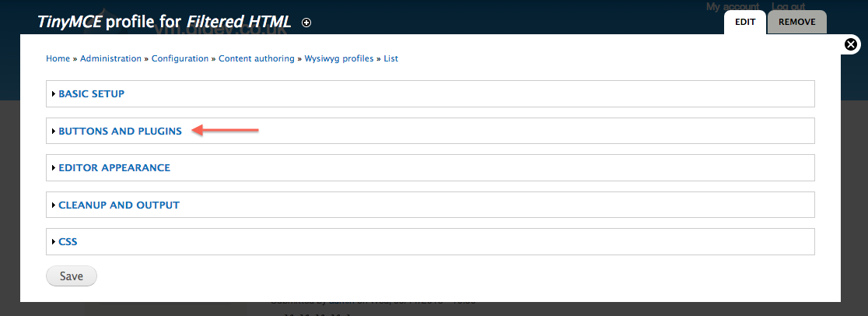Open the Basic Setup section title
Screen dimensions: 868x316
pyautogui.click(x=91, y=93)
